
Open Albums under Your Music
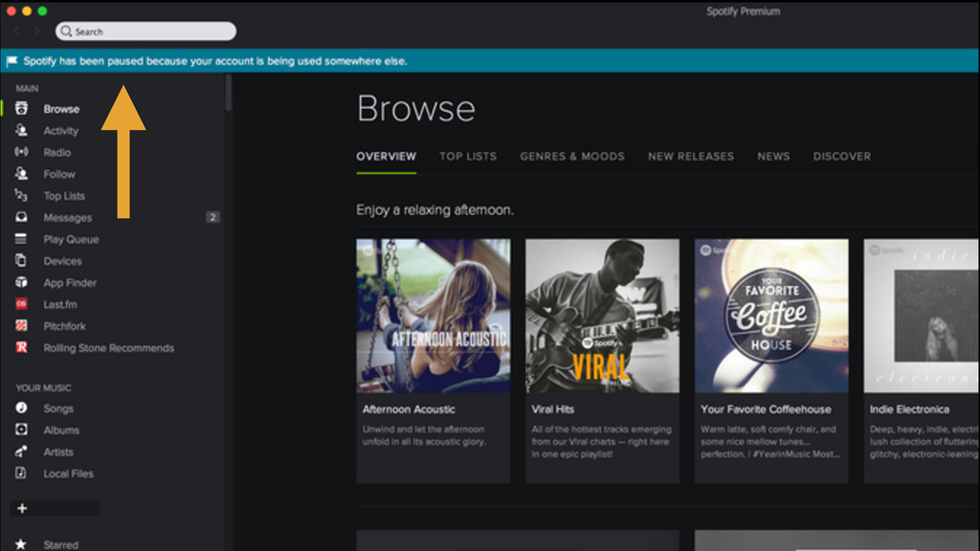click(x=61, y=430)
